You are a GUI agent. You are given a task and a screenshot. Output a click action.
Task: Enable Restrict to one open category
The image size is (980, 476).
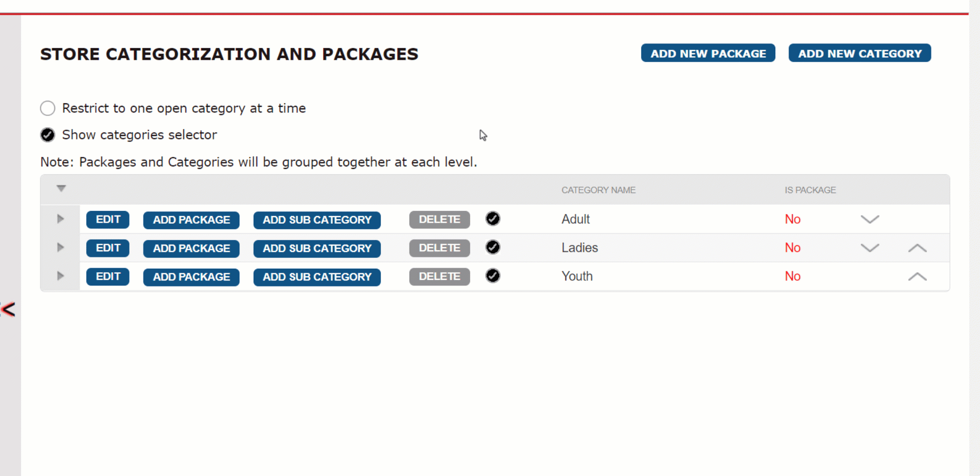click(x=47, y=108)
